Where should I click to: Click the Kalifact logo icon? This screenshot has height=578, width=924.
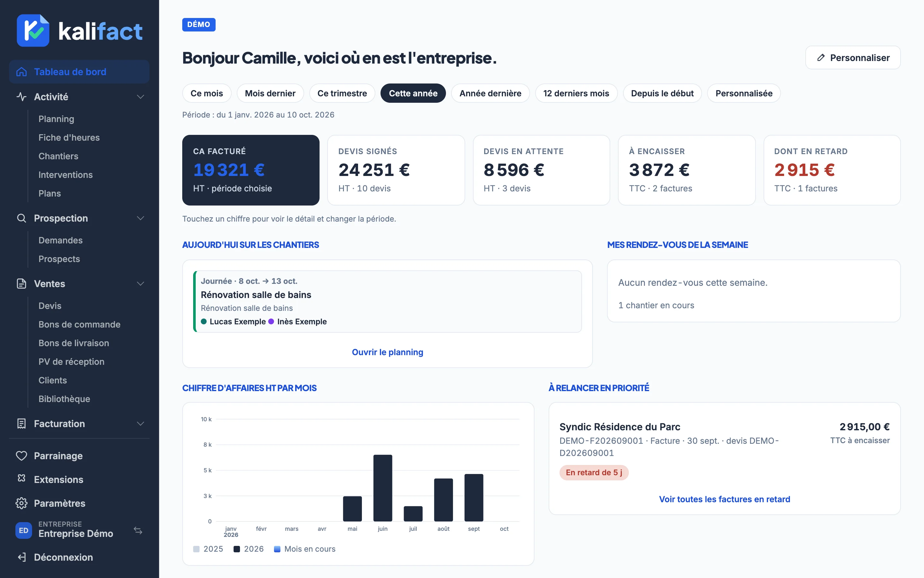pos(33,31)
